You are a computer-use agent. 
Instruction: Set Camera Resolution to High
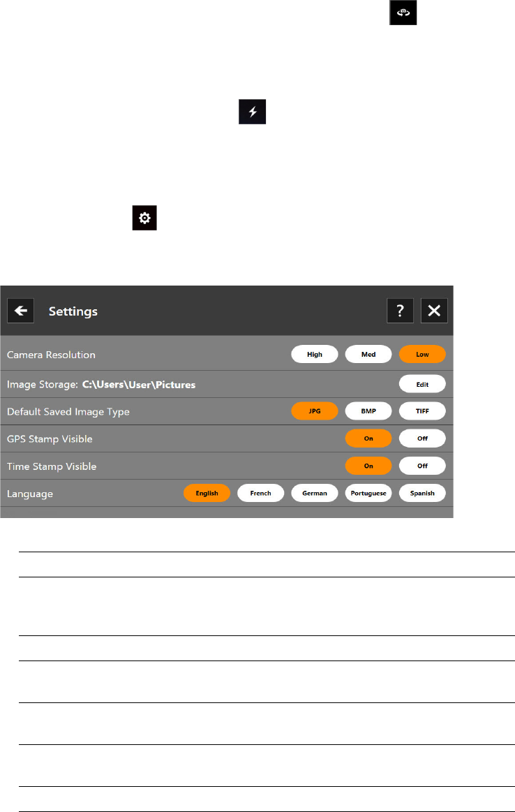coord(315,354)
